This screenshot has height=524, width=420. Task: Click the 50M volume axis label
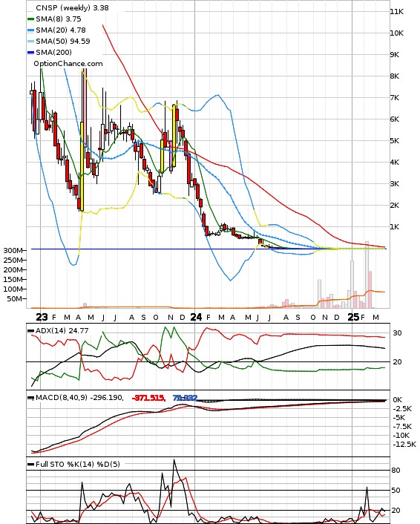pyautogui.click(x=15, y=299)
